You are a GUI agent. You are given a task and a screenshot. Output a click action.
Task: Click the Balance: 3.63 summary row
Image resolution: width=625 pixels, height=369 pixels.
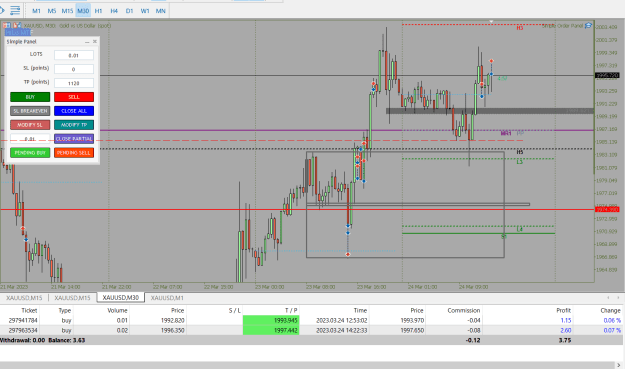[311, 340]
